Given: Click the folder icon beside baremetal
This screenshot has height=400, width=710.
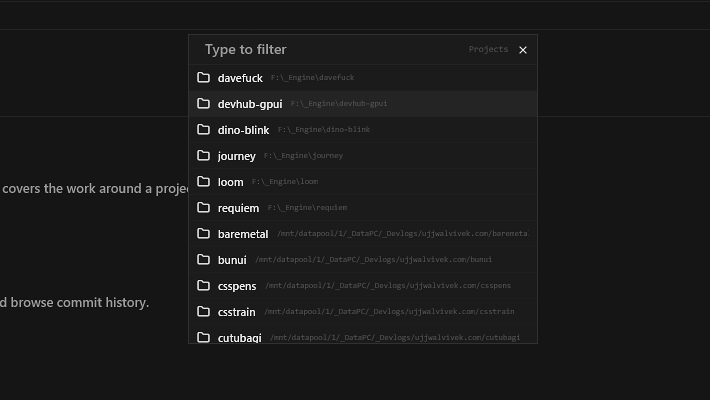Looking at the screenshot, I should [203, 233].
